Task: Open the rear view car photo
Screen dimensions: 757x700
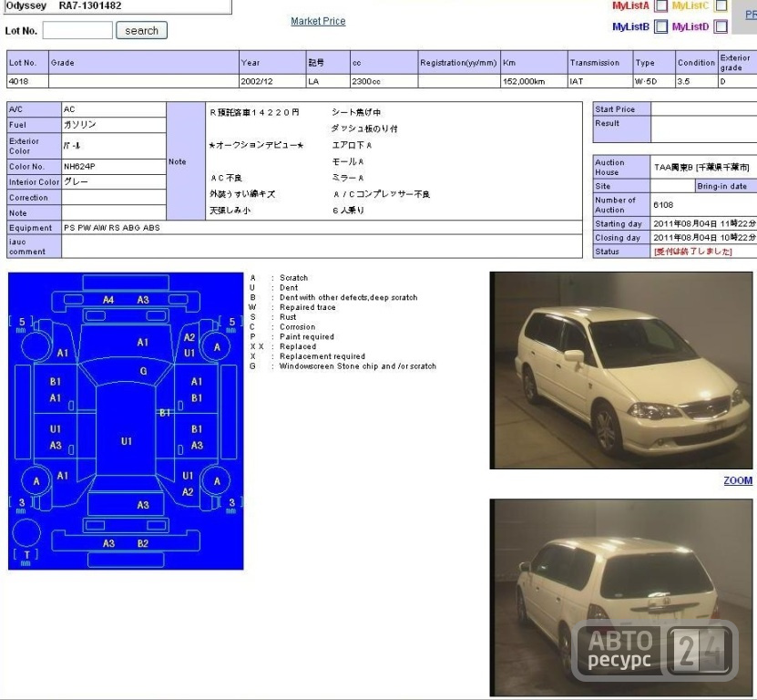Action: pyautogui.click(x=621, y=598)
